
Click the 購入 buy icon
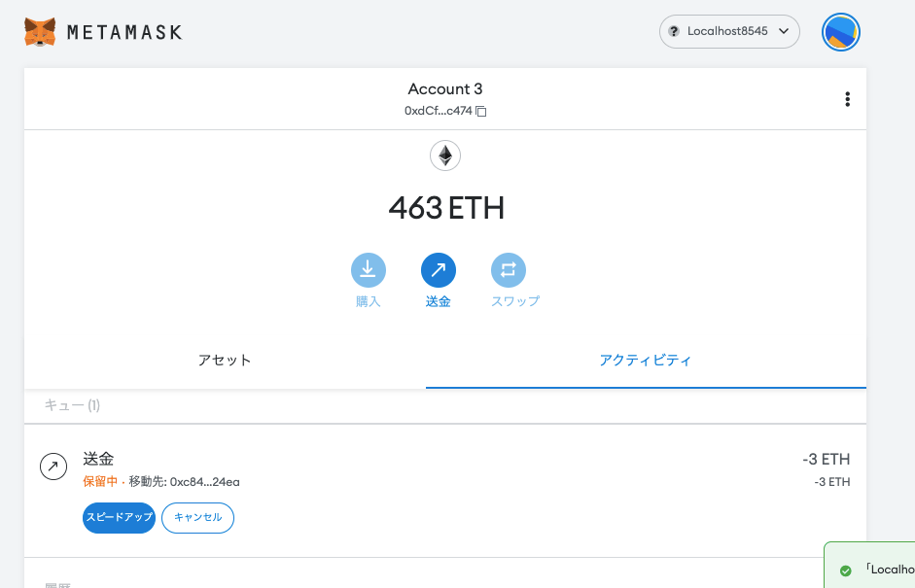pyautogui.click(x=369, y=270)
